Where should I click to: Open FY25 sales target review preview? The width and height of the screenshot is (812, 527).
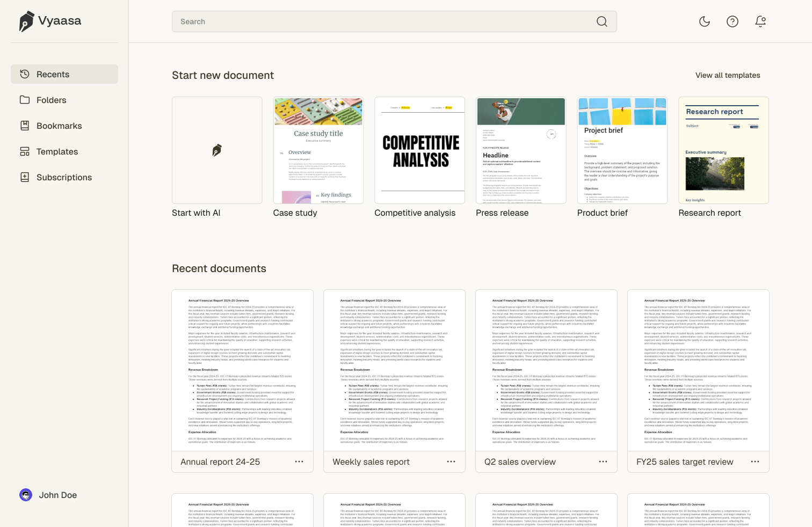point(698,370)
